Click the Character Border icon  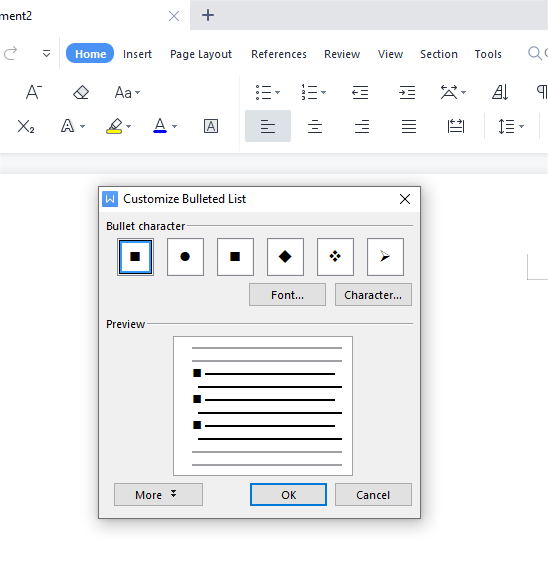pyautogui.click(x=211, y=126)
